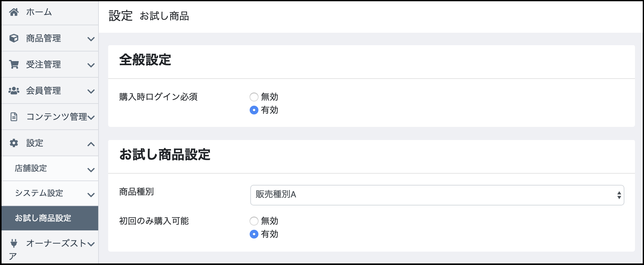Click the cube icon for 商品管理

click(x=14, y=38)
